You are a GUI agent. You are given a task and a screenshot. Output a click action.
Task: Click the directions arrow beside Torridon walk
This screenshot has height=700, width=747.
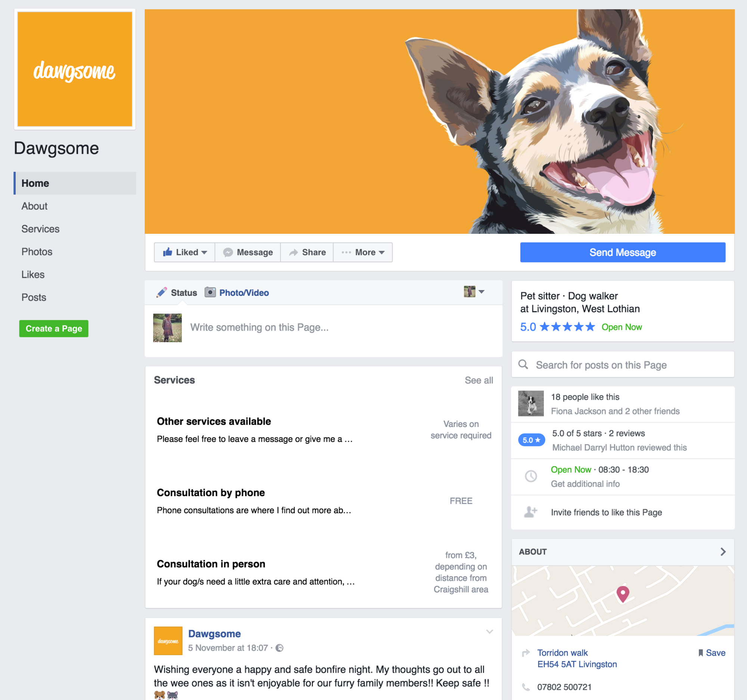[x=526, y=653]
